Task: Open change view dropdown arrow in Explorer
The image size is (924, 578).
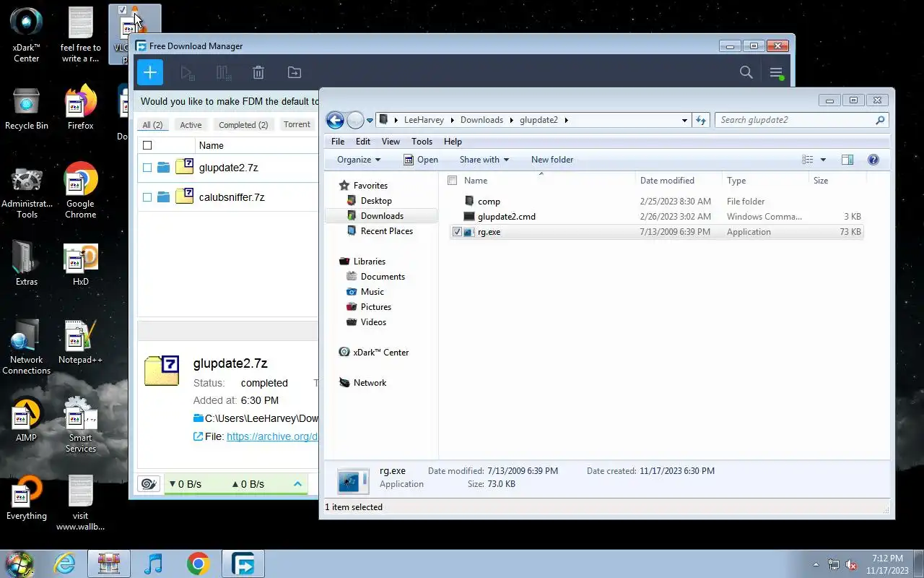Action: coord(823,160)
